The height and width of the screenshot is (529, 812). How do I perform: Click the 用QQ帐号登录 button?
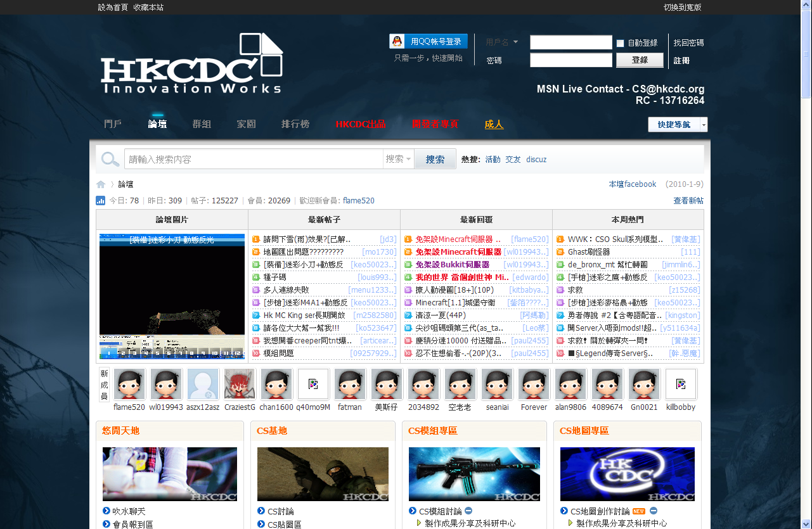pos(429,42)
